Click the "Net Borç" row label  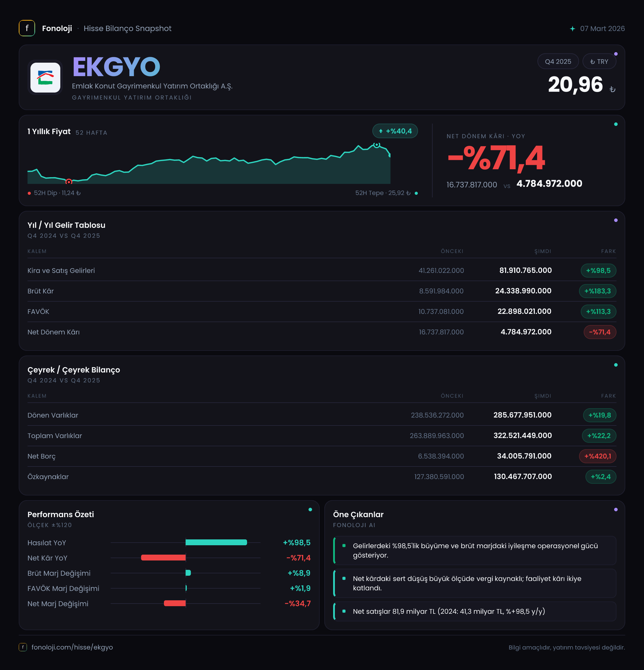point(41,456)
